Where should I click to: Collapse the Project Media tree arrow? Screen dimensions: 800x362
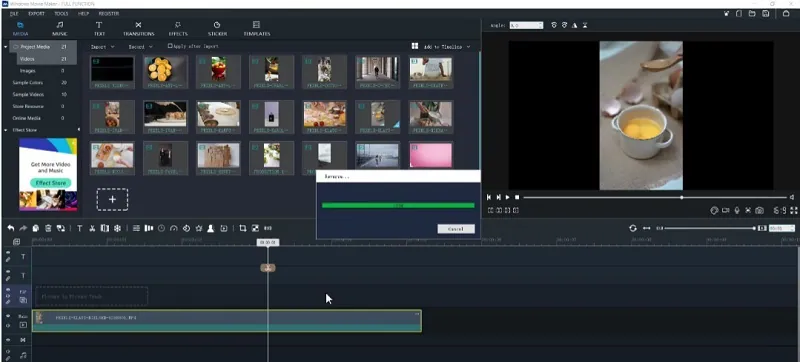(x=6, y=47)
